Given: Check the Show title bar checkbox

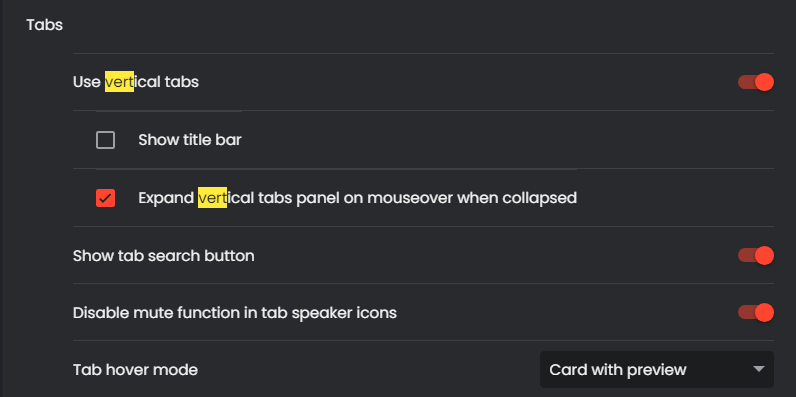Looking at the screenshot, I should [x=106, y=140].
